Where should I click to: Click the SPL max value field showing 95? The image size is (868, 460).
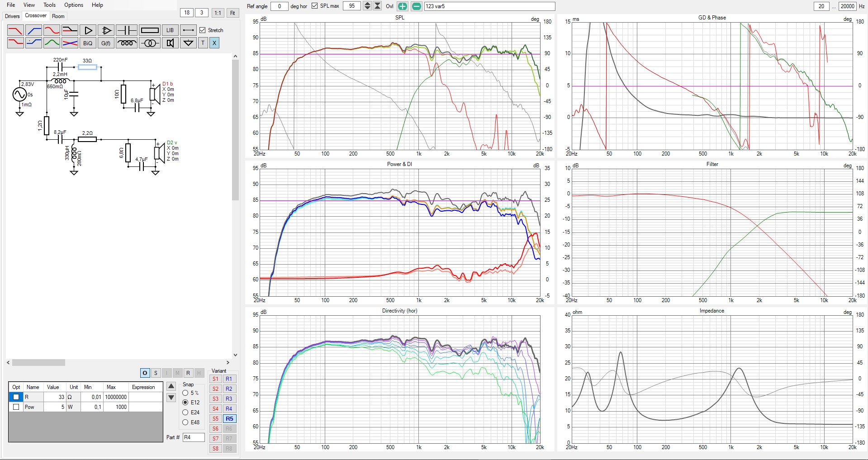[x=352, y=6]
